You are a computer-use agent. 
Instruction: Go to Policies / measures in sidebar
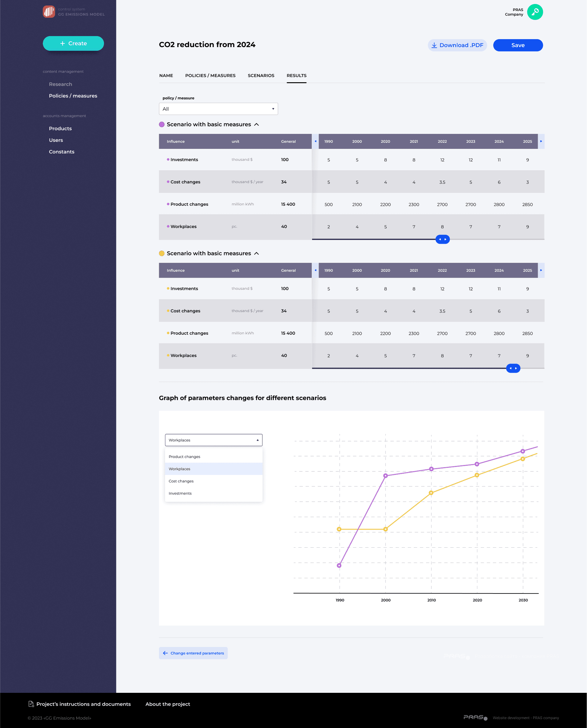pos(73,96)
